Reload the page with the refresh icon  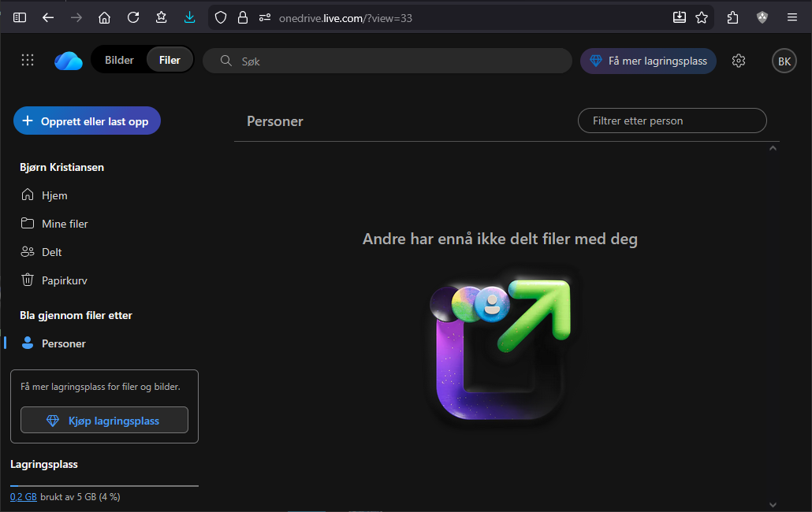pyautogui.click(x=133, y=17)
